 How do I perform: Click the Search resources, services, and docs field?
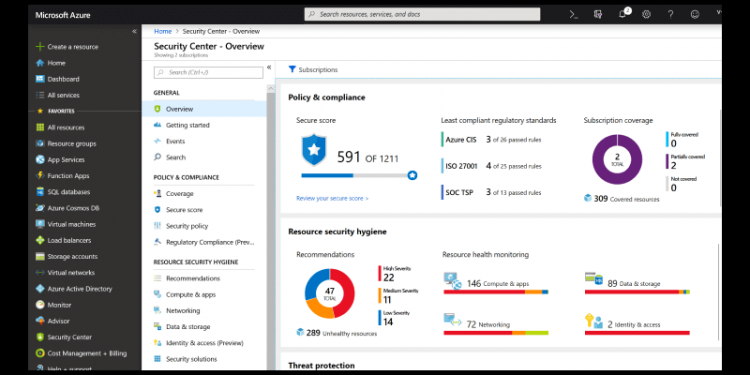point(422,14)
